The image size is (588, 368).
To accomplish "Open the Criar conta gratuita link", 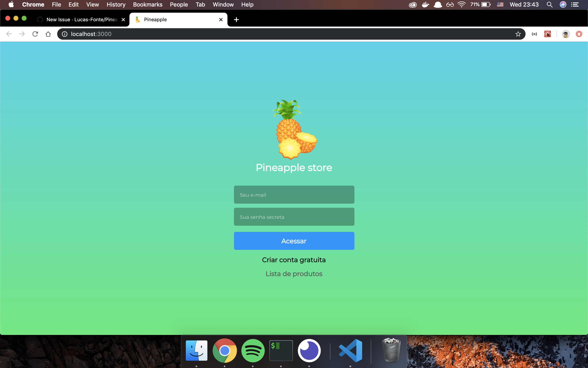I will pyautogui.click(x=294, y=260).
